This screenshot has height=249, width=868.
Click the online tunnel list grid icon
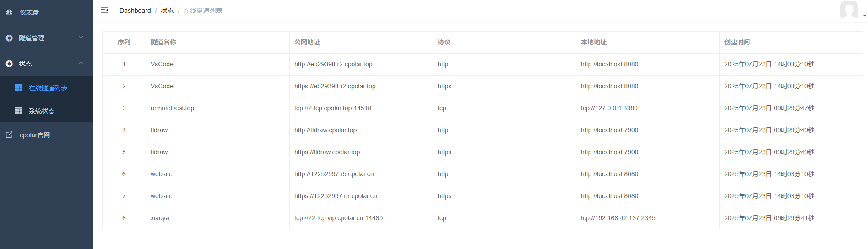[x=18, y=87]
